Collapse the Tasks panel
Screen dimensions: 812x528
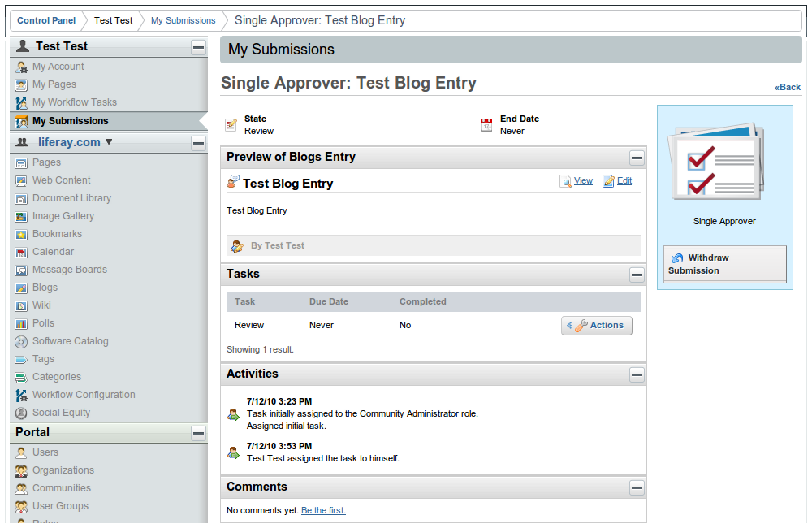637,275
